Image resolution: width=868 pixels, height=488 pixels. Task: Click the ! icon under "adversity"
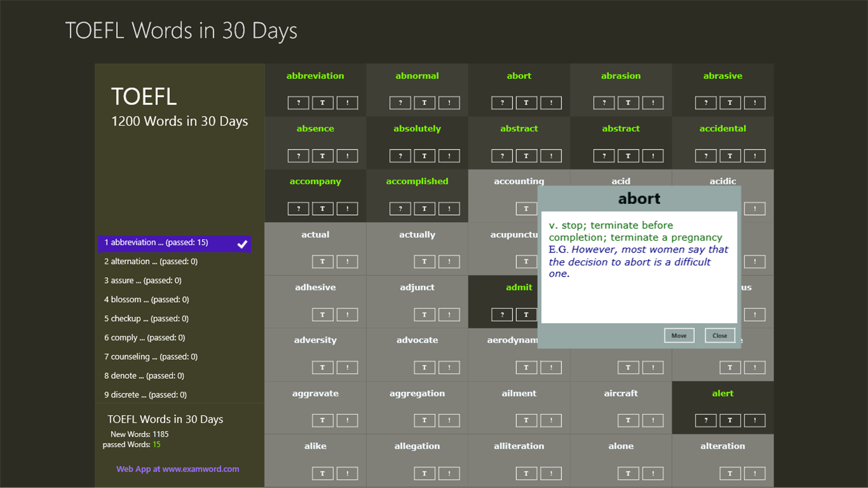[x=347, y=367]
